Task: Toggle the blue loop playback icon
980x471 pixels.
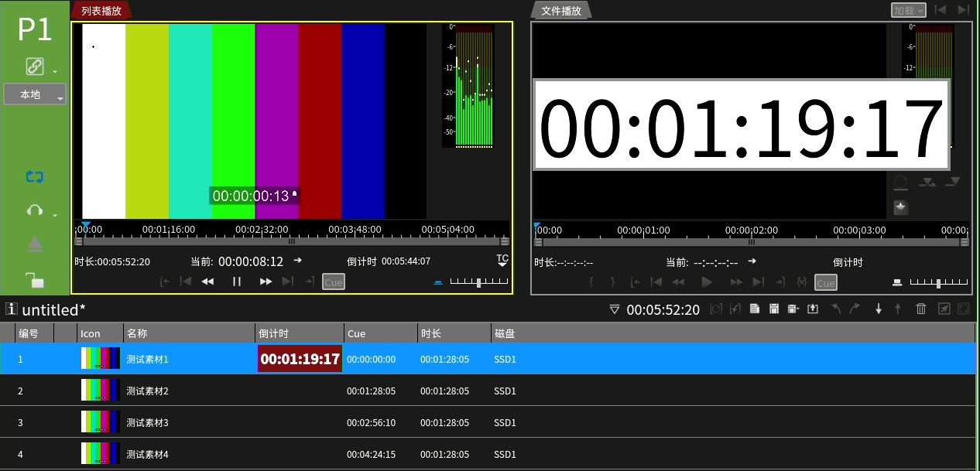Action: pyautogui.click(x=35, y=176)
